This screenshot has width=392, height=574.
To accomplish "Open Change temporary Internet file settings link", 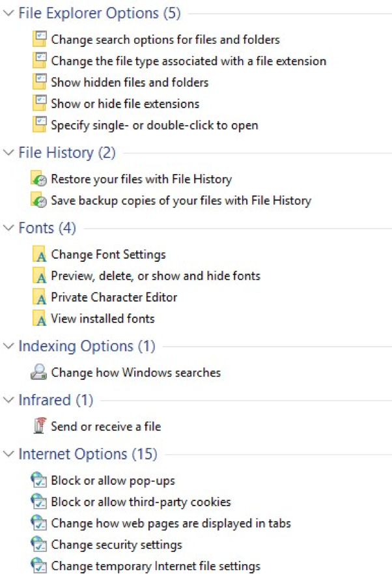I will pyautogui.click(x=156, y=566).
